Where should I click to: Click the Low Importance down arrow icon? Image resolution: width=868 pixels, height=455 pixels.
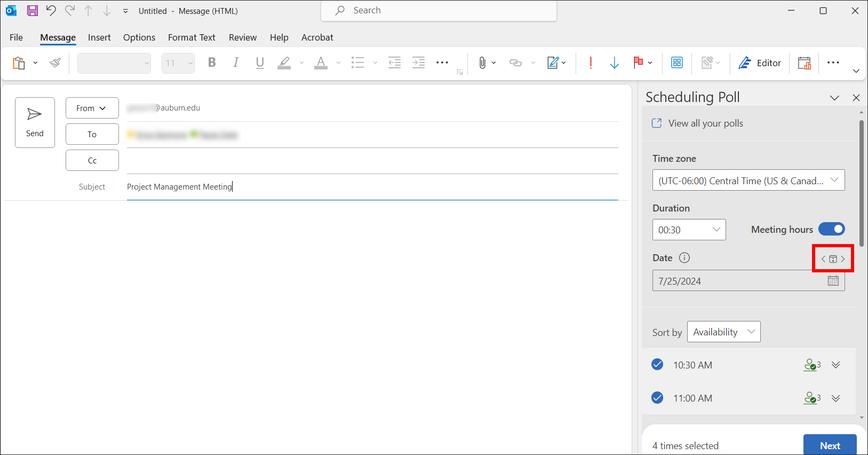tap(614, 63)
